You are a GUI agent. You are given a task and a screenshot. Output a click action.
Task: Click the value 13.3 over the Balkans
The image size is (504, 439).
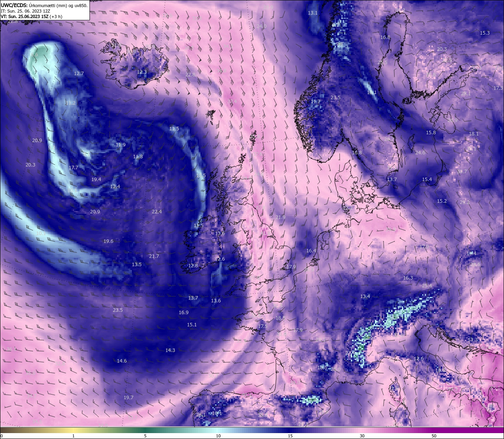click(472, 340)
